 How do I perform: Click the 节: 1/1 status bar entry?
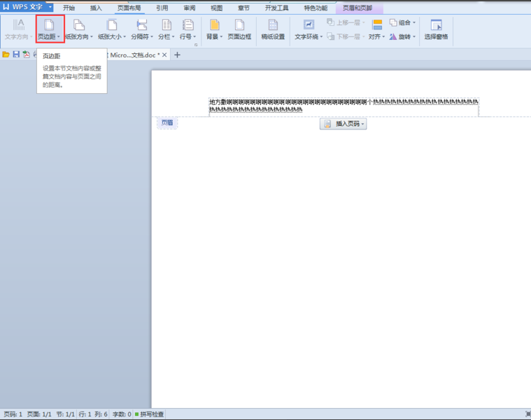[x=65, y=414]
